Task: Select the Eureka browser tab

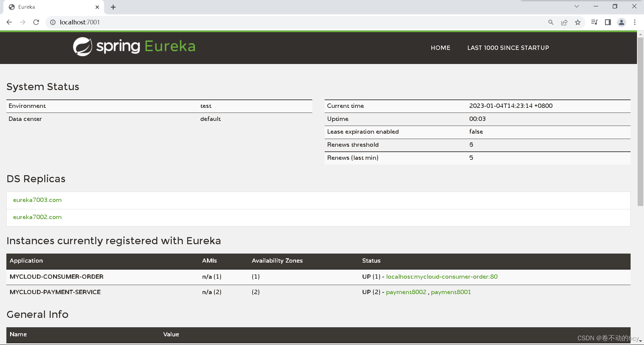Action: 54,7
